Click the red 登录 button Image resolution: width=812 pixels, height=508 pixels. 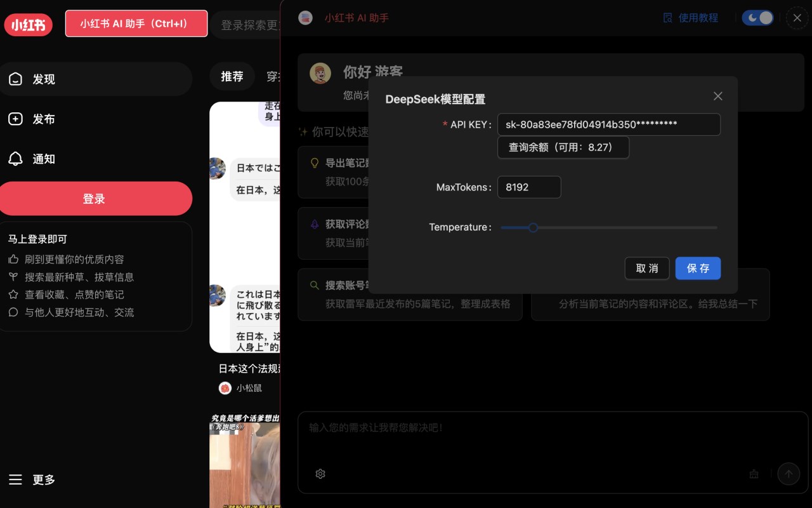point(96,199)
